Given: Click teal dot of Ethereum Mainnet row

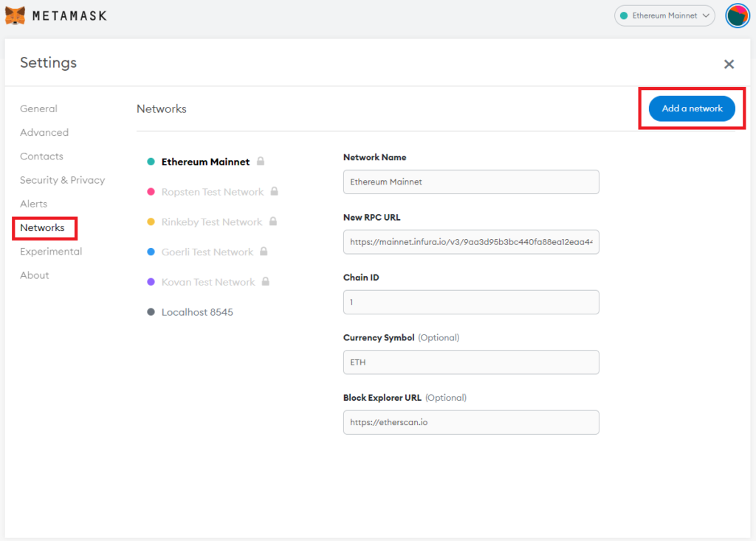Looking at the screenshot, I should tap(151, 162).
